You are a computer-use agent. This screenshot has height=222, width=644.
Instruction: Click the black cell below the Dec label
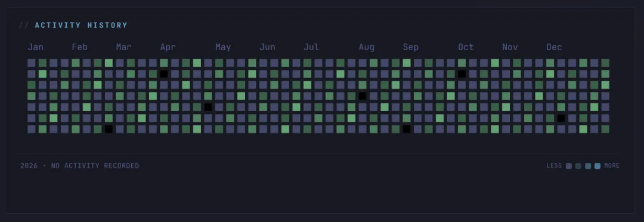[562, 118]
